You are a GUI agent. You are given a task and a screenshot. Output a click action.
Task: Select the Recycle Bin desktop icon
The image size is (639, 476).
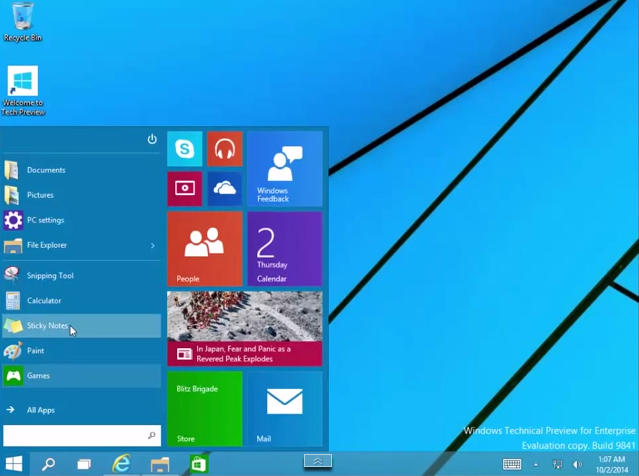(x=22, y=22)
